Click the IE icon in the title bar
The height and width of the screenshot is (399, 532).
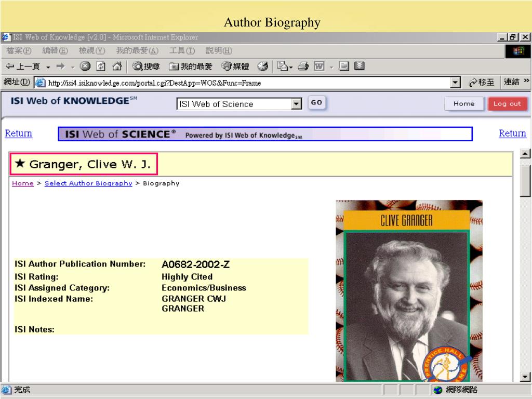[6, 37]
